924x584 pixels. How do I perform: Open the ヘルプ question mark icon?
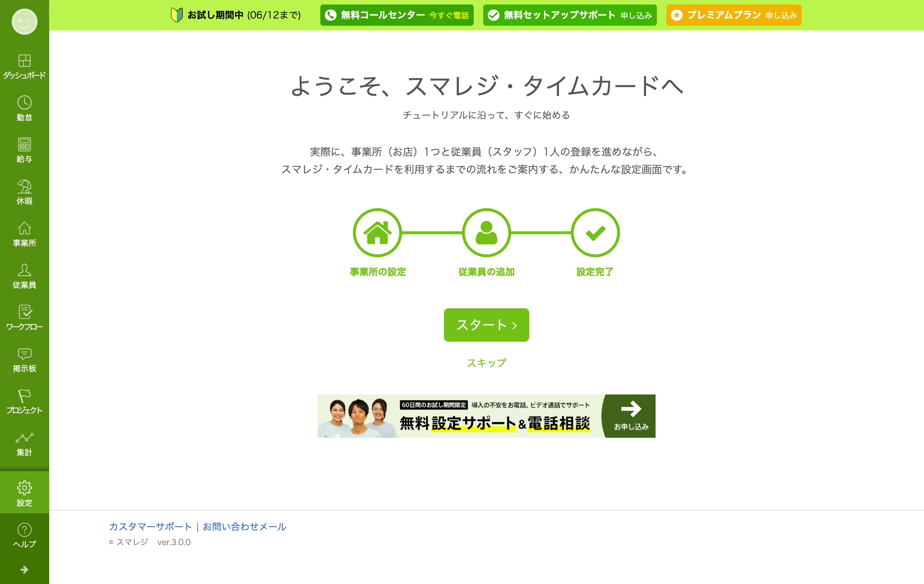click(24, 529)
